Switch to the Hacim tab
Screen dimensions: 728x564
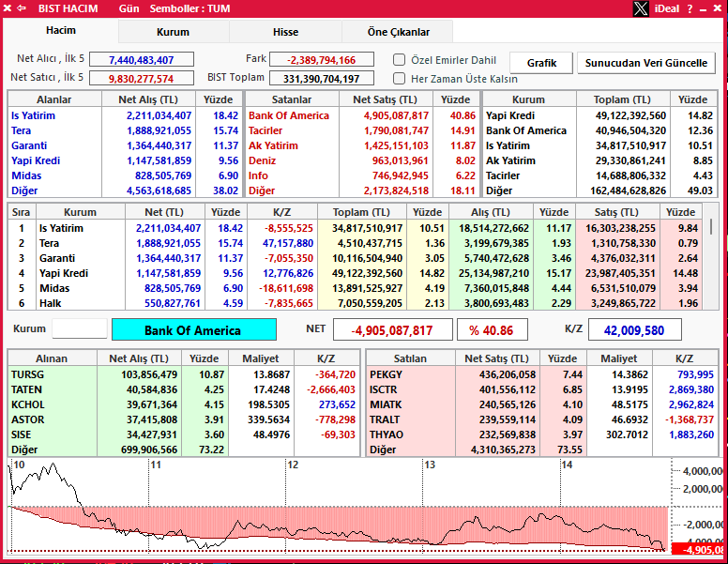click(61, 31)
